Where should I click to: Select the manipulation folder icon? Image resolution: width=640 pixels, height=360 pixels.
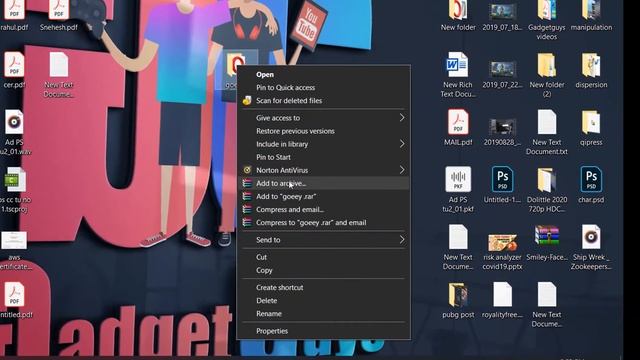pyautogui.click(x=591, y=10)
